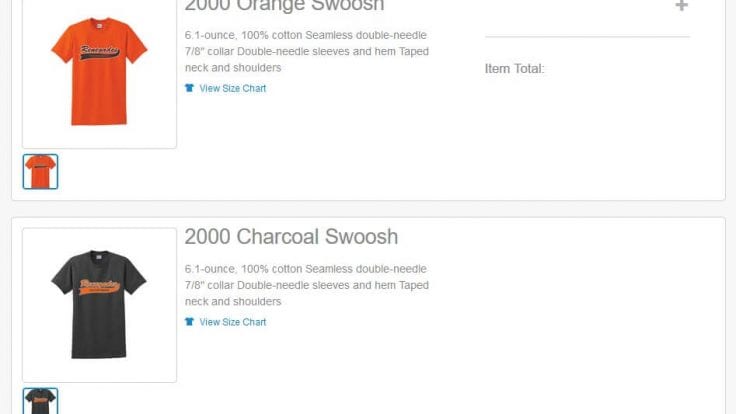This screenshot has width=736, height=414.
Task: Click the collar tag of the charcoal shirt
Action: [99, 257]
